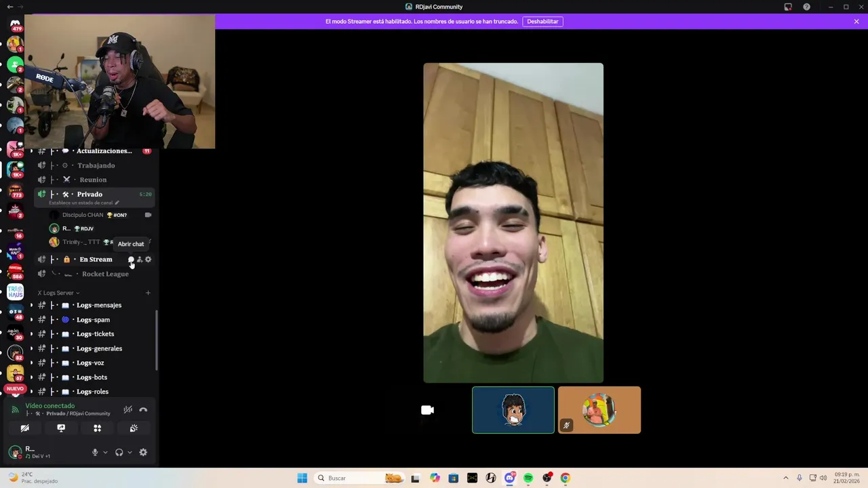Dismiss the streamer mode banner
868x488 pixels.
(x=856, y=22)
